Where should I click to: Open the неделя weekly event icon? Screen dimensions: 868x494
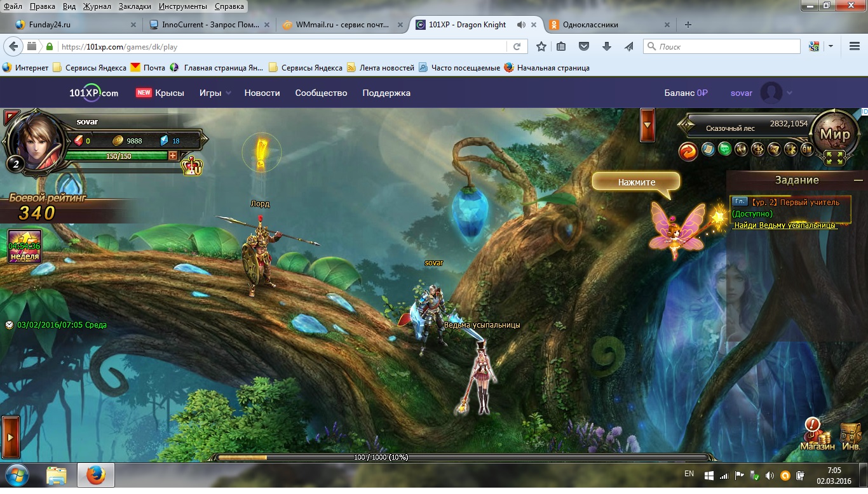25,246
